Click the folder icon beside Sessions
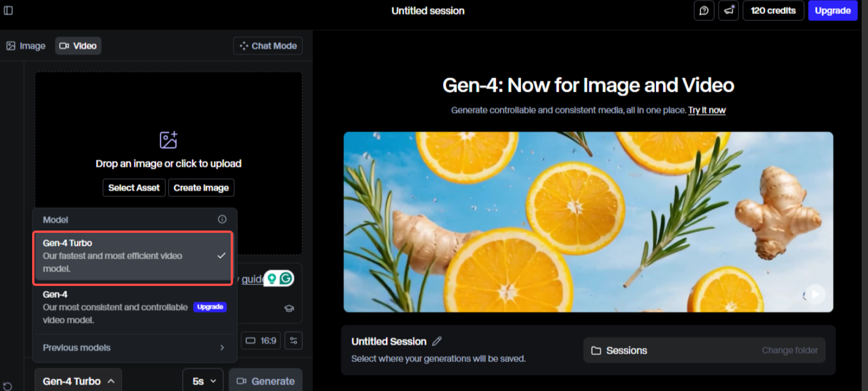 click(596, 351)
